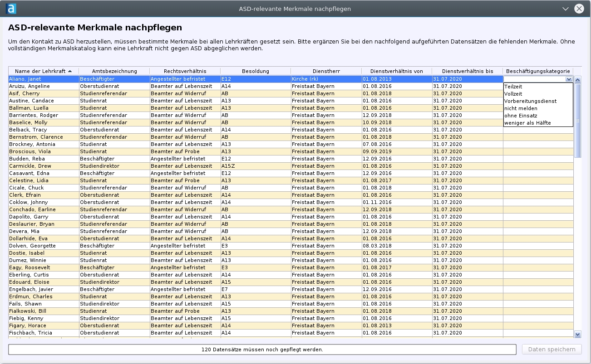The height and width of the screenshot is (364, 591).
Task: Sort by Beschäftigungskategorie column header
Action: click(x=538, y=71)
